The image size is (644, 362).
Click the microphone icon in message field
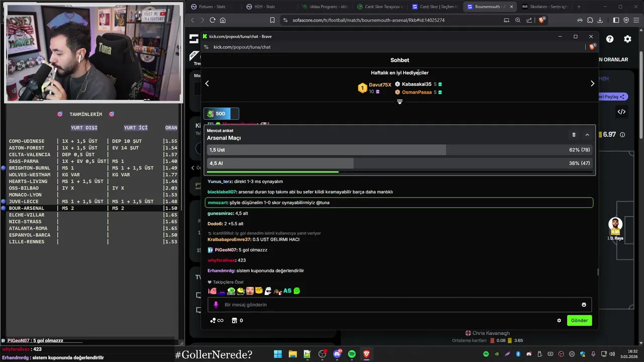pos(216,305)
